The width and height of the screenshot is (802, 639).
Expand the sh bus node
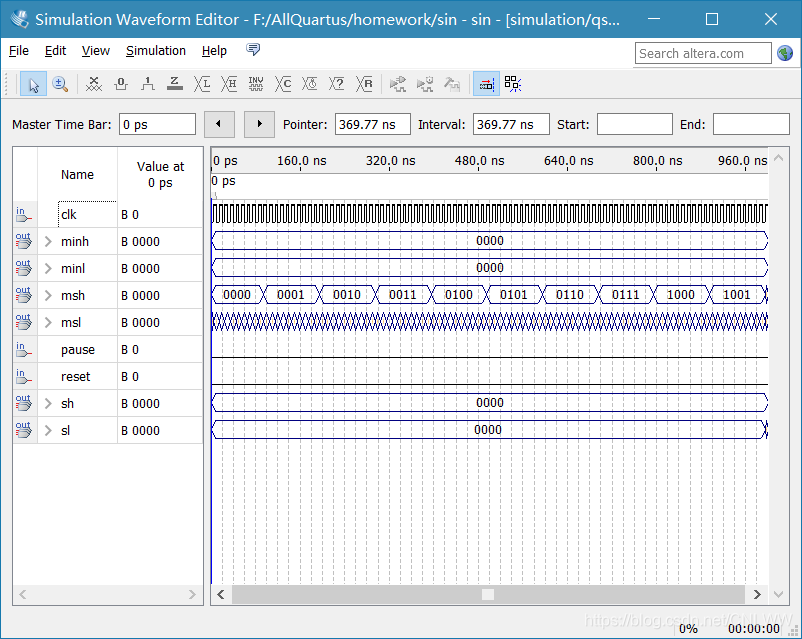coord(48,404)
